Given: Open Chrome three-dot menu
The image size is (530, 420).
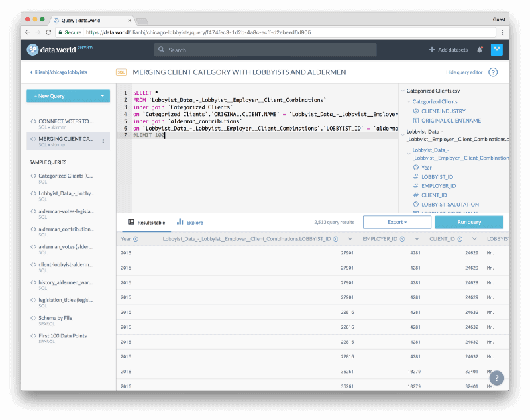Looking at the screenshot, I should (503, 32).
